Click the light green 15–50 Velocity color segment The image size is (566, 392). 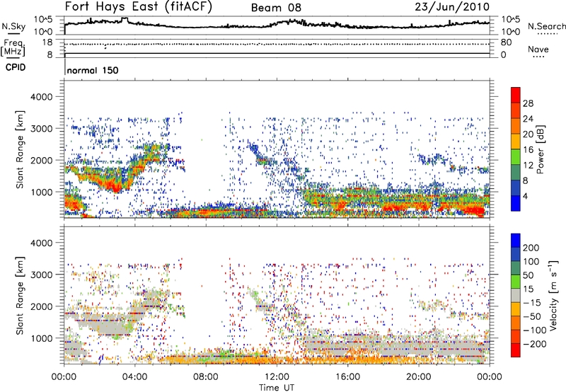[516, 282]
